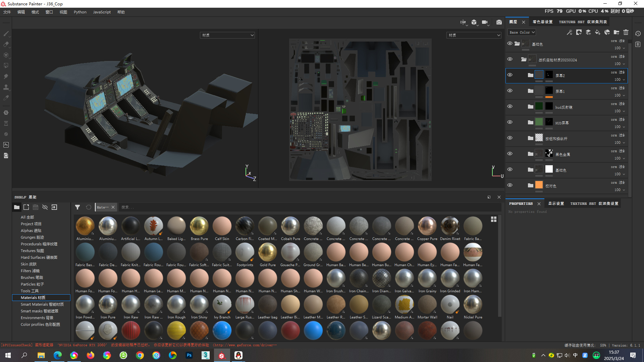Open the Base Color channel dropdown
Screen dimensions: 644x362
(522, 33)
